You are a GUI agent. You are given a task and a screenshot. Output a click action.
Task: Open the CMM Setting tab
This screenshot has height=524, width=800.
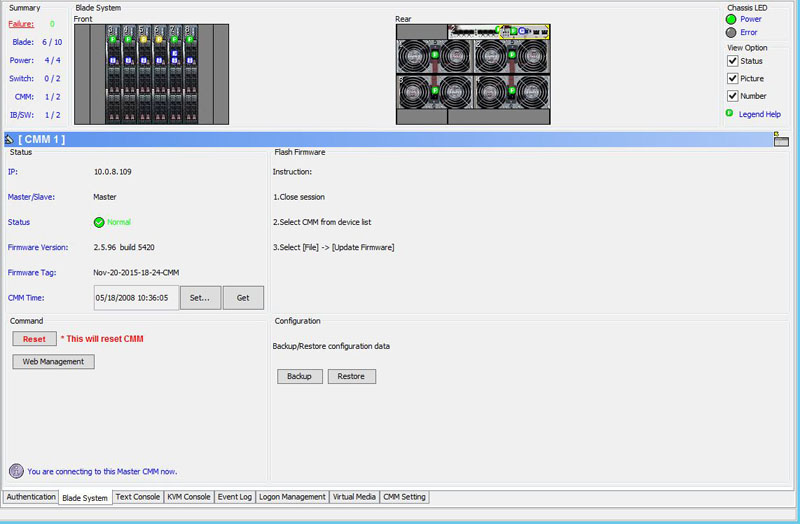(x=404, y=497)
